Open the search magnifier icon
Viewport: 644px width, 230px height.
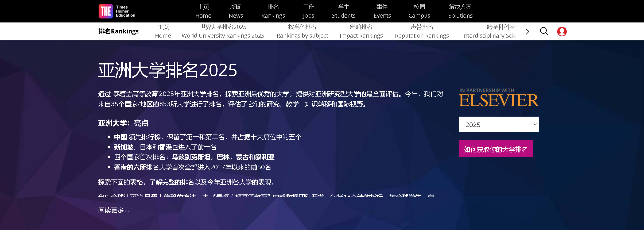544,31
